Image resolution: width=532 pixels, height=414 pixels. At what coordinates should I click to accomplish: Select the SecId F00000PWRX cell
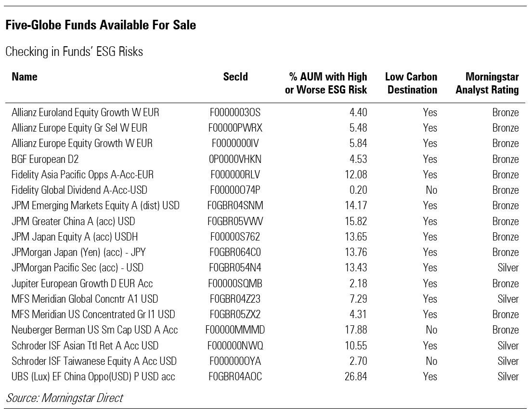235,128
